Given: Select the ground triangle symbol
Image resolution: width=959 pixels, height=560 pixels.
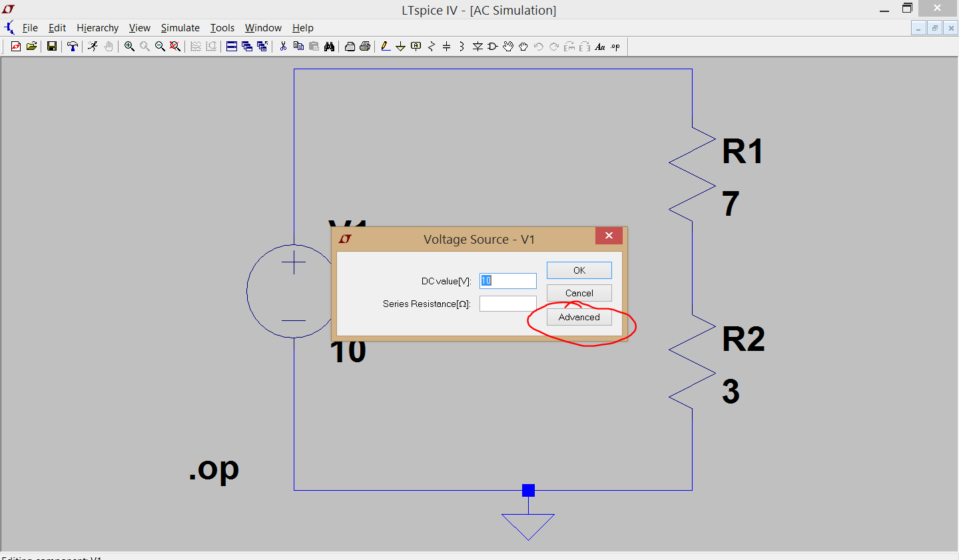Looking at the screenshot, I should pos(528,527).
